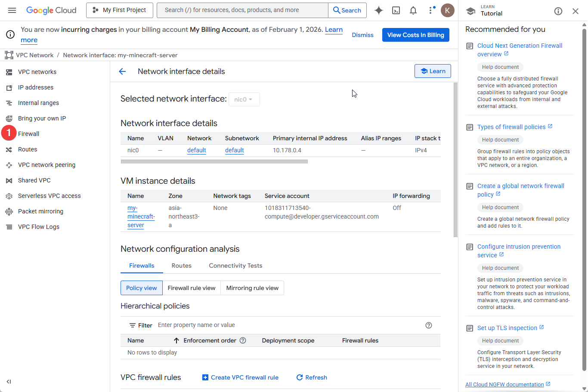The height and width of the screenshot is (392, 588).
Task: Open notifications bell icon
Action: (x=413, y=10)
